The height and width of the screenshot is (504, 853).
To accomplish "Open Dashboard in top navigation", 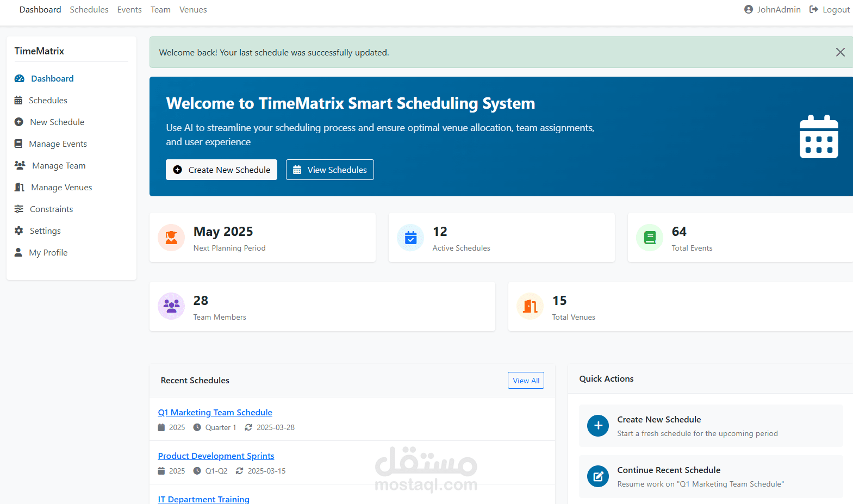I will [x=40, y=10].
